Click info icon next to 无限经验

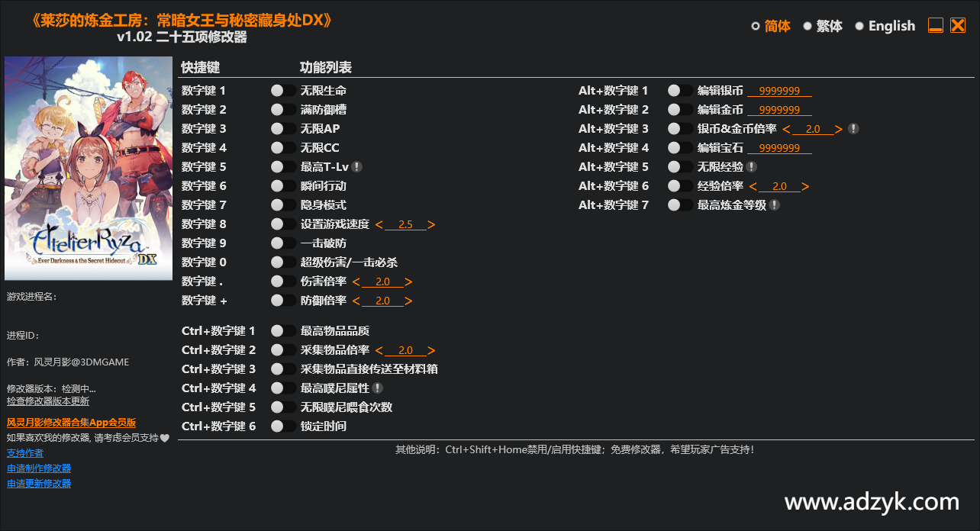pyautogui.click(x=751, y=167)
